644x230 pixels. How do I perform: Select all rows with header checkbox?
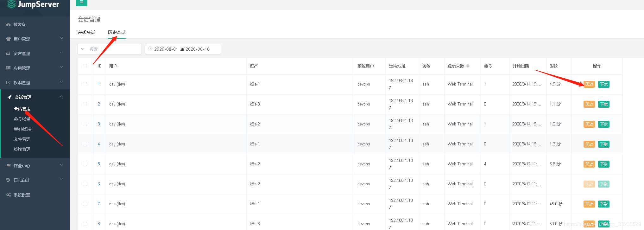coord(85,66)
